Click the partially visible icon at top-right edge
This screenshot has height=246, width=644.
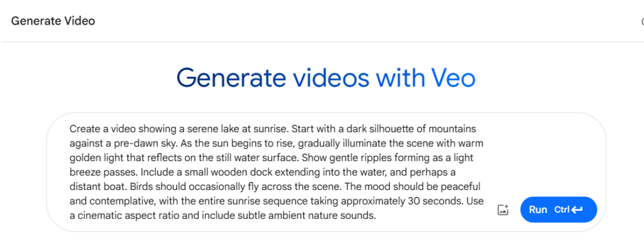[x=642, y=21]
